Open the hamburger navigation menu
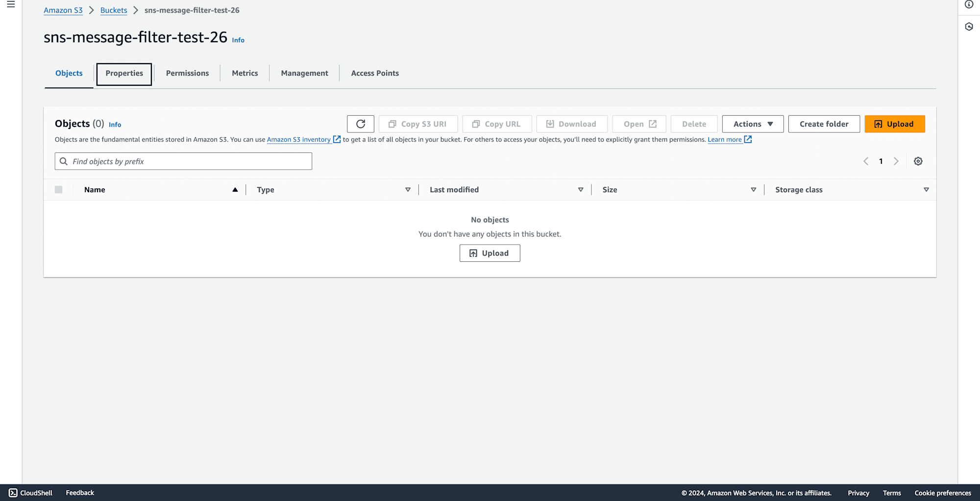The width and height of the screenshot is (980, 501). tap(11, 4)
